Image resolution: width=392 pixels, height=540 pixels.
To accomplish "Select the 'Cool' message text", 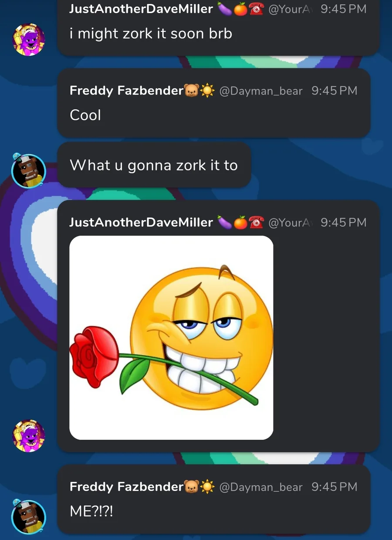I will 85,115.
